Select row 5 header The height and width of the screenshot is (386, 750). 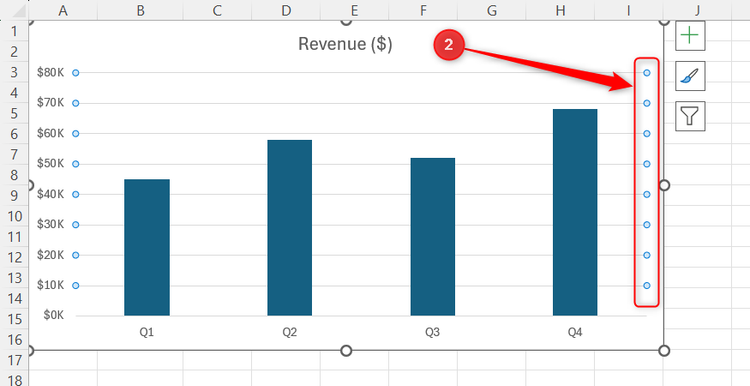pos(14,113)
